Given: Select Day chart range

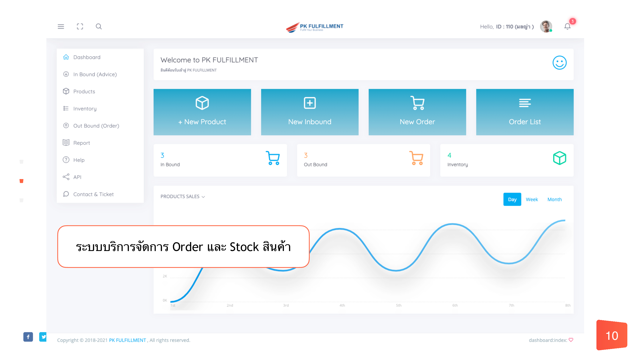Looking at the screenshot, I should [x=512, y=199].
